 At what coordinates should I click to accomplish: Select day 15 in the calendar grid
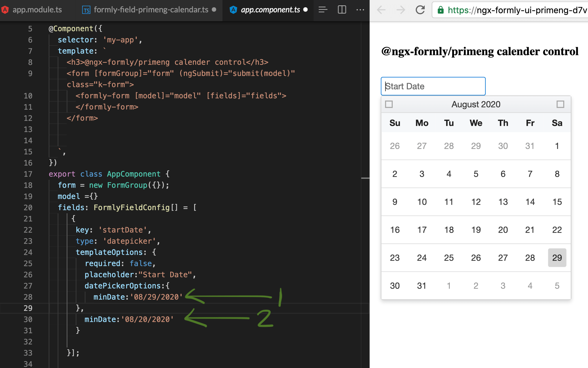[x=557, y=202]
